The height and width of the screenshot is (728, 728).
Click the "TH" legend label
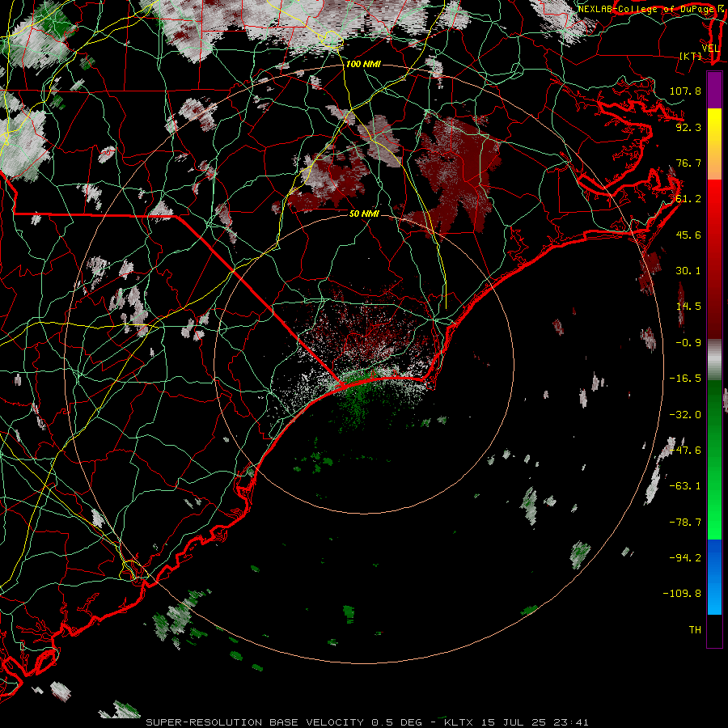click(x=695, y=630)
